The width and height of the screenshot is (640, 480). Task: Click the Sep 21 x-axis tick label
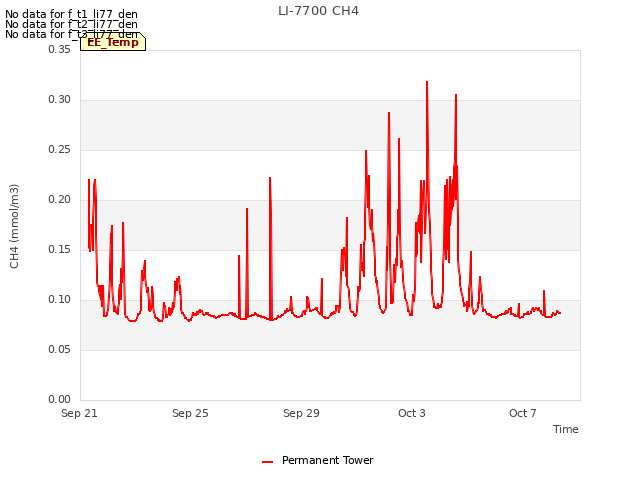tap(79, 413)
